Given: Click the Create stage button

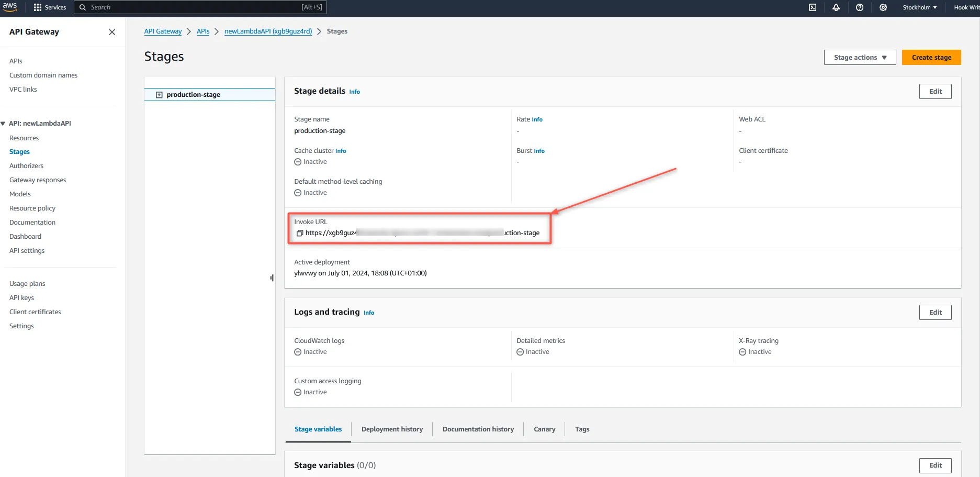Looking at the screenshot, I should tap(931, 58).
